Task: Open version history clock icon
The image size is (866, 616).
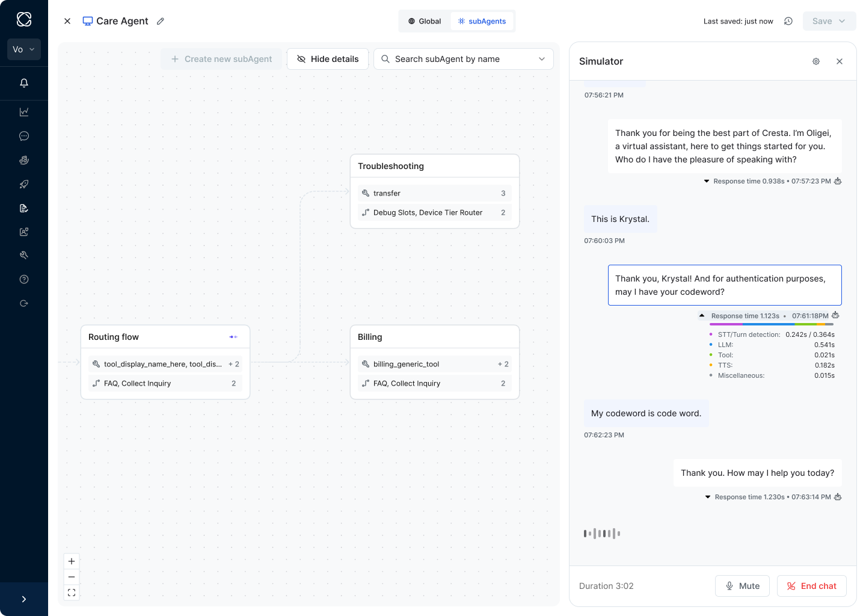Action: tap(788, 21)
